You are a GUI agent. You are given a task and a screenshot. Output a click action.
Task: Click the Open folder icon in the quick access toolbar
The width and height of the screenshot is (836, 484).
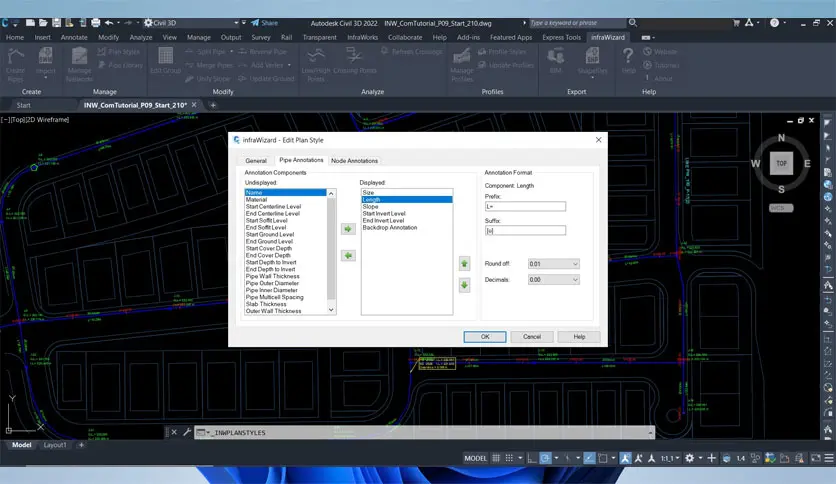[x=43, y=23]
